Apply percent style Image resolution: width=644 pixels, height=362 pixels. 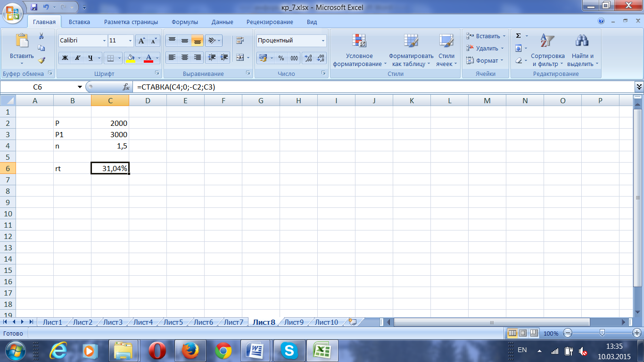point(281,58)
